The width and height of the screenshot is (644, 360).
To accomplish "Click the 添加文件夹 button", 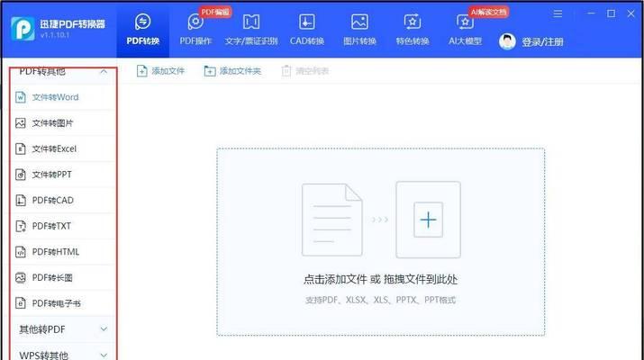I will [x=232, y=71].
